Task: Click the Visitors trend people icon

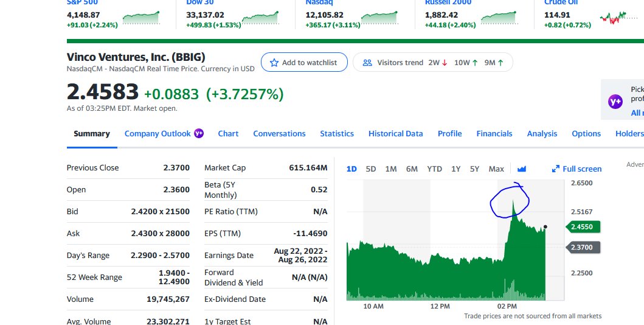Action: click(x=367, y=63)
